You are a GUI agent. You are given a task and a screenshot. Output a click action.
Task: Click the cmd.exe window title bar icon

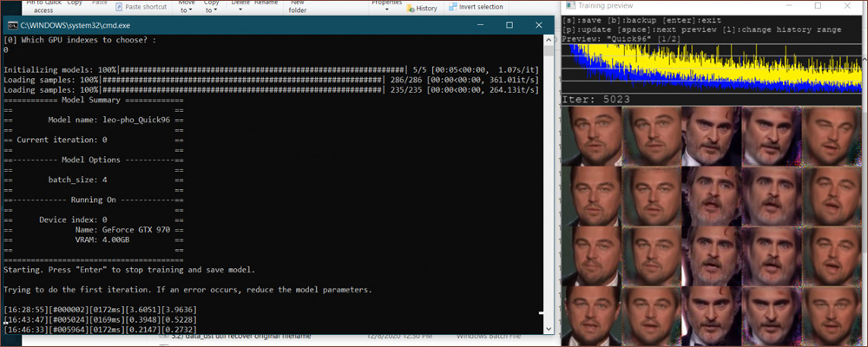(11, 25)
